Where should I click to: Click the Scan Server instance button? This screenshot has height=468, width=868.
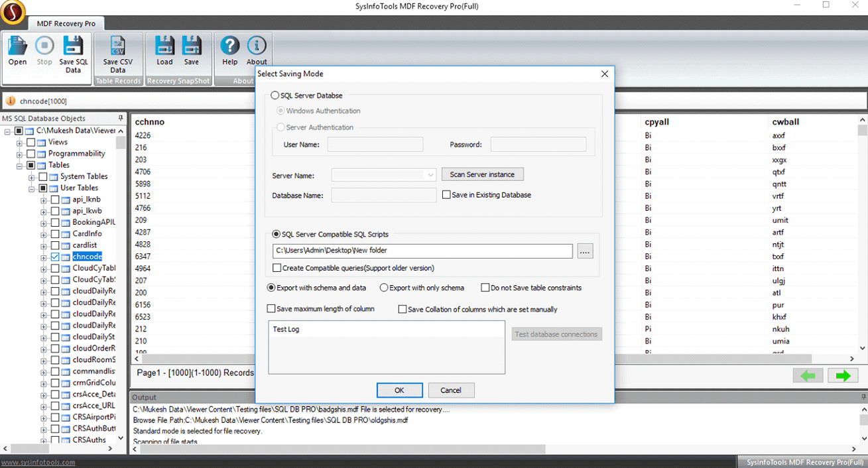point(482,174)
